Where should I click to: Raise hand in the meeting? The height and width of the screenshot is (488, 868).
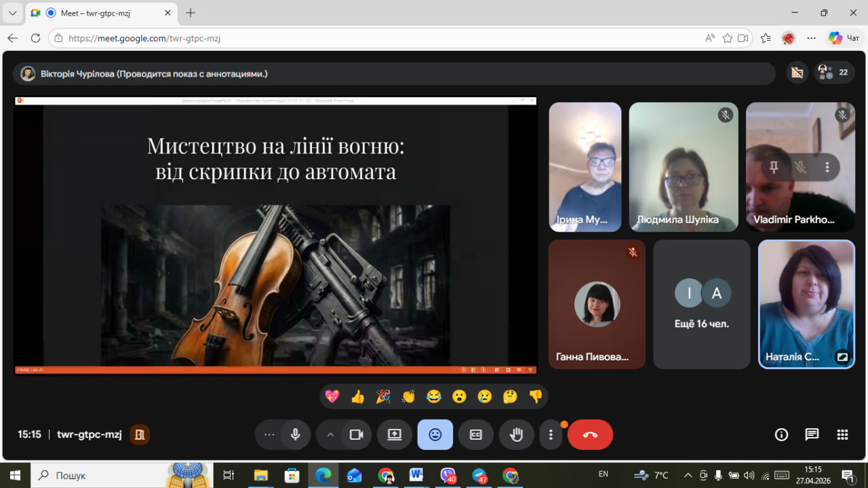(516, 435)
